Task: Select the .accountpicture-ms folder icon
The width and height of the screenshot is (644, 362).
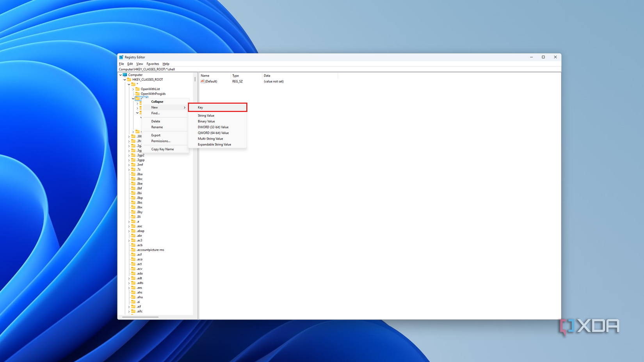Action: [134, 250]
